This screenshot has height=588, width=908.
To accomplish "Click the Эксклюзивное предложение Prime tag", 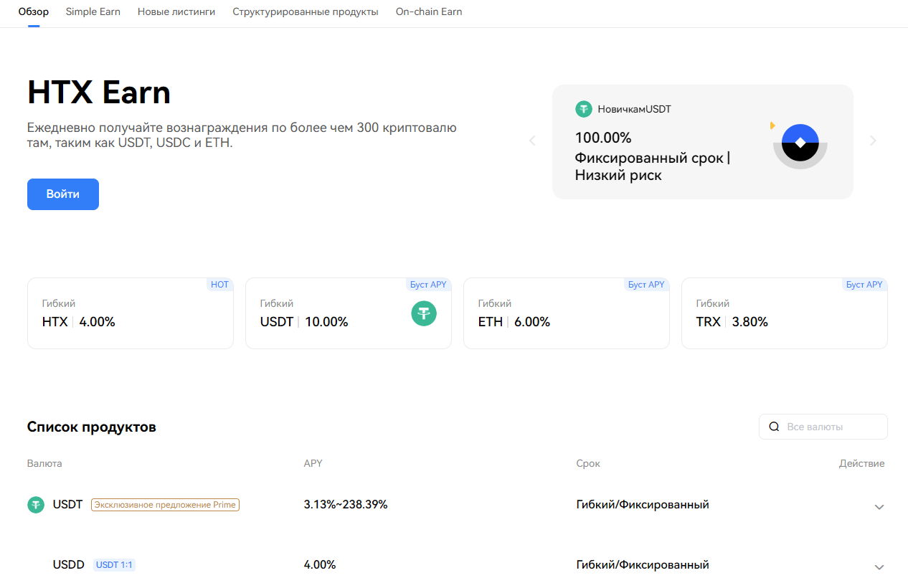I will (165, 505).
